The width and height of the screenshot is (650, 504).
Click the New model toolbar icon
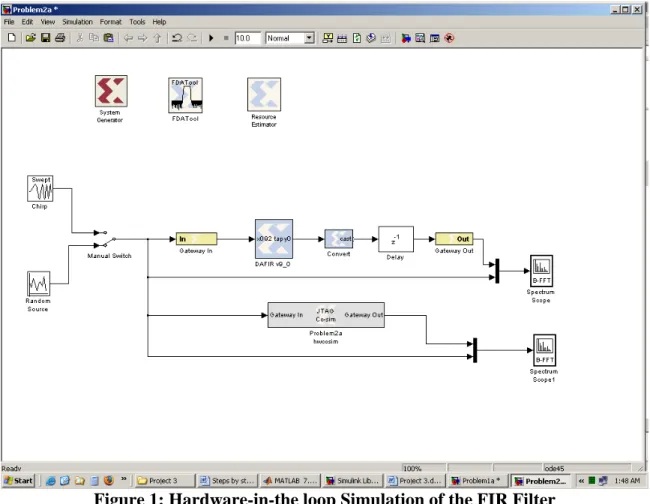[x=12, y=38]
